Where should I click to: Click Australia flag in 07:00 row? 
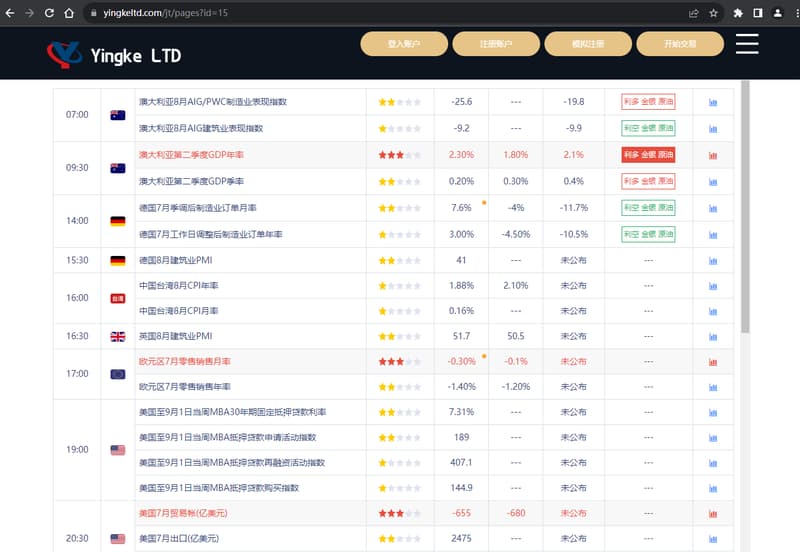click(x=118, y=115)
